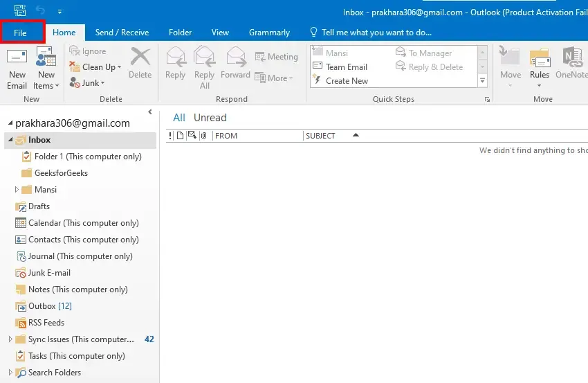Click the Send/Receive All Folders quick access icon
This screenshot has height=383, width=588.
(x=20, y=10)
